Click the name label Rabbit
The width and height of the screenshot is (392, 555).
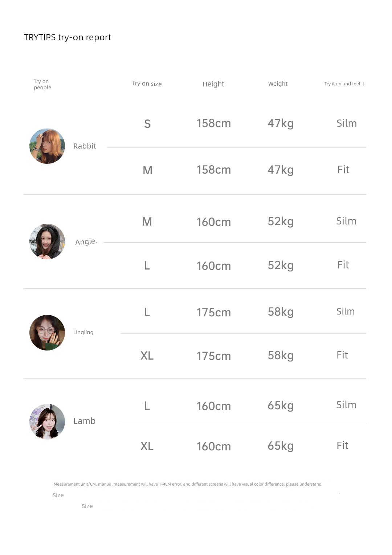click(x=85, y=146)
